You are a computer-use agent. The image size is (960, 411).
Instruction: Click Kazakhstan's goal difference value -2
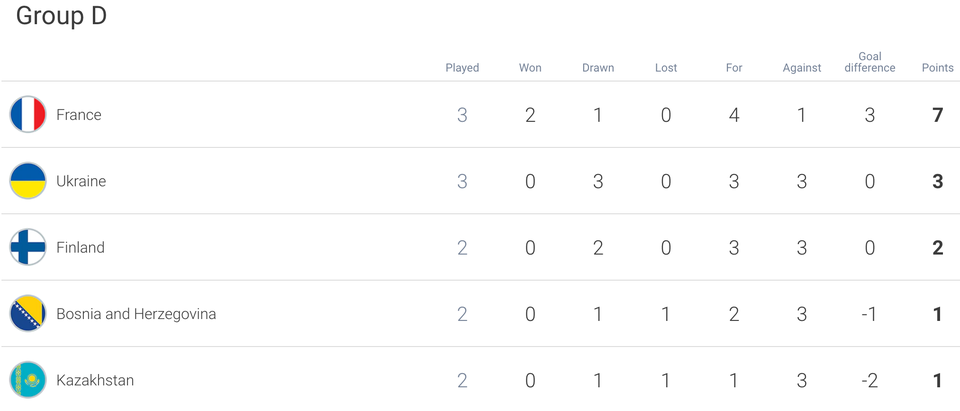(x=869, y=381)
